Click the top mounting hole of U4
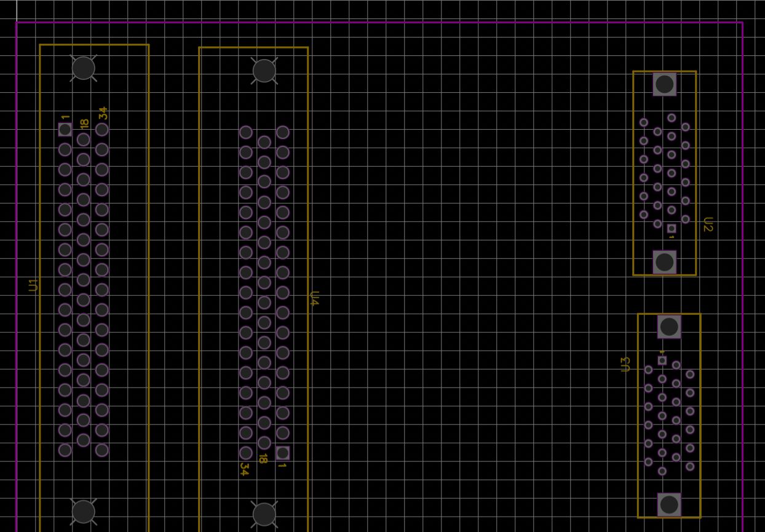765x532 pixels. coord(264,71)
